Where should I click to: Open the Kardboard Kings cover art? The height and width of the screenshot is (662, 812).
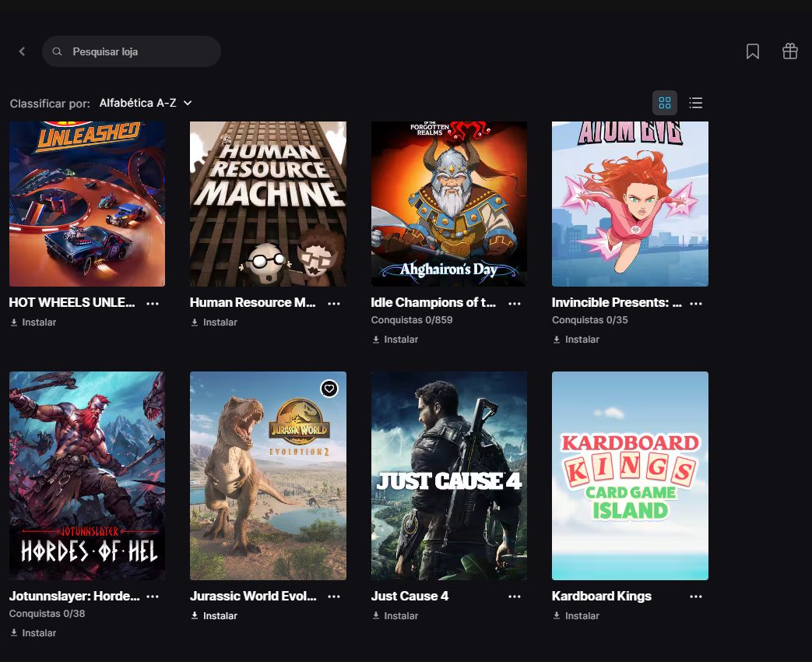(630, 476)
